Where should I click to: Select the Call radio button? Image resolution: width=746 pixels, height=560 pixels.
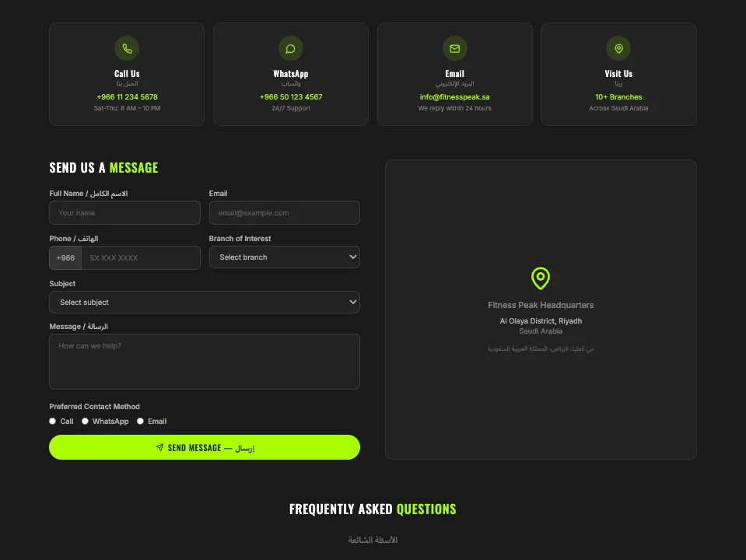52,421
